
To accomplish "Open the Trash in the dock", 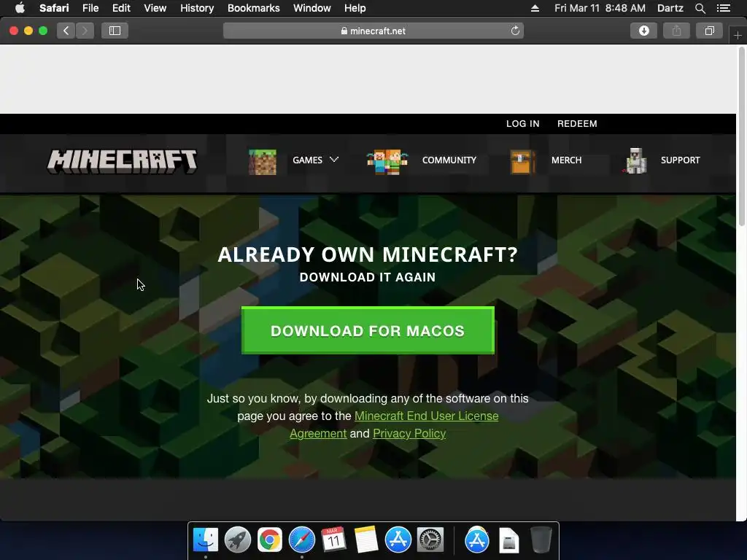I will (x=541, y=540).
